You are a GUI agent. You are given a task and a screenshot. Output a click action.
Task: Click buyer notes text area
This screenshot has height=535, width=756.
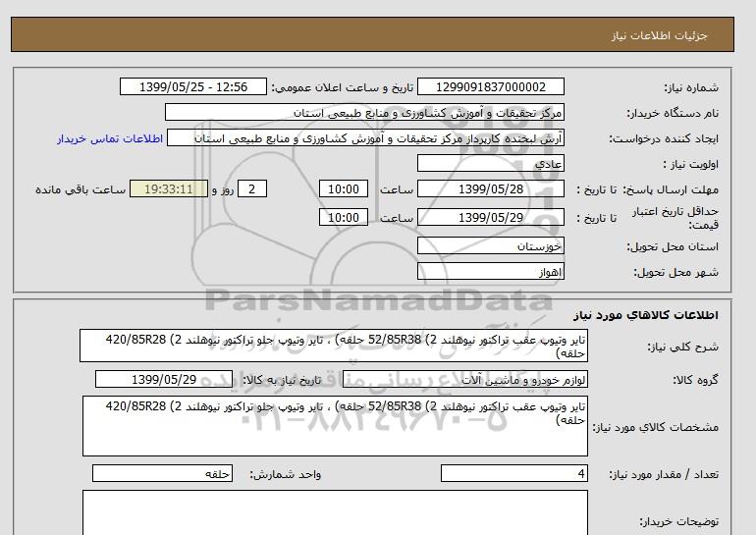click(x=335, y=512)
